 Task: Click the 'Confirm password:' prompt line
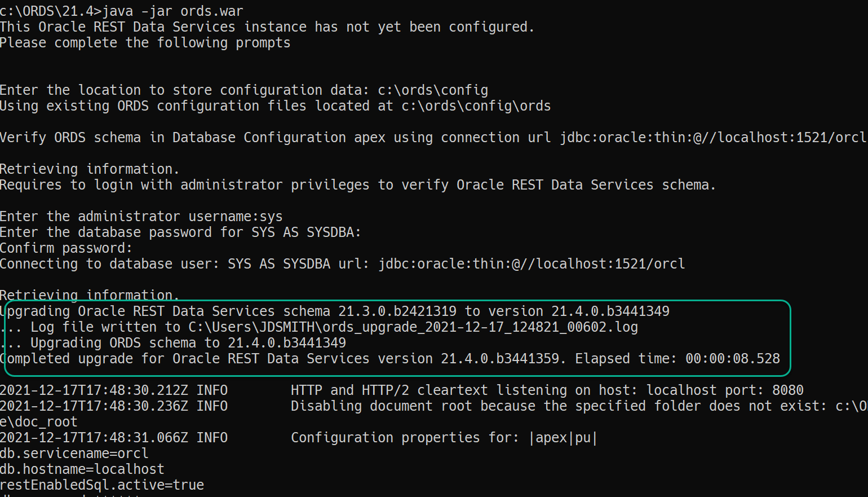pos(66,248)
